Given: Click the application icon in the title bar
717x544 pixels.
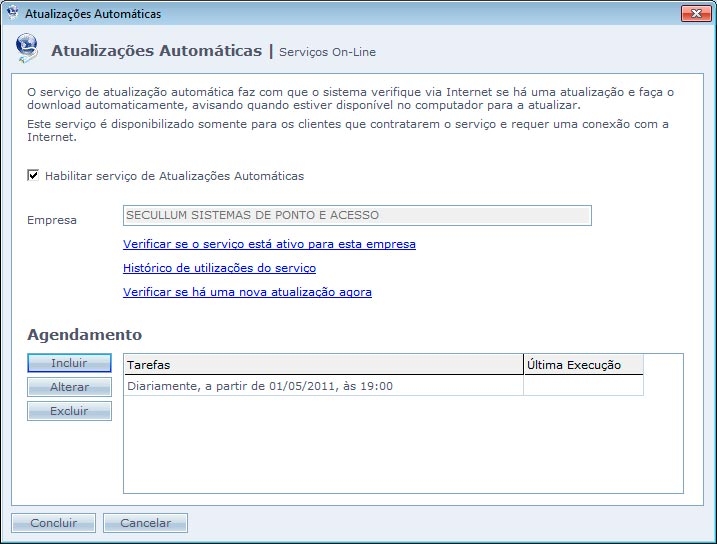Looking at the screenshot, I should coord(12,14).
